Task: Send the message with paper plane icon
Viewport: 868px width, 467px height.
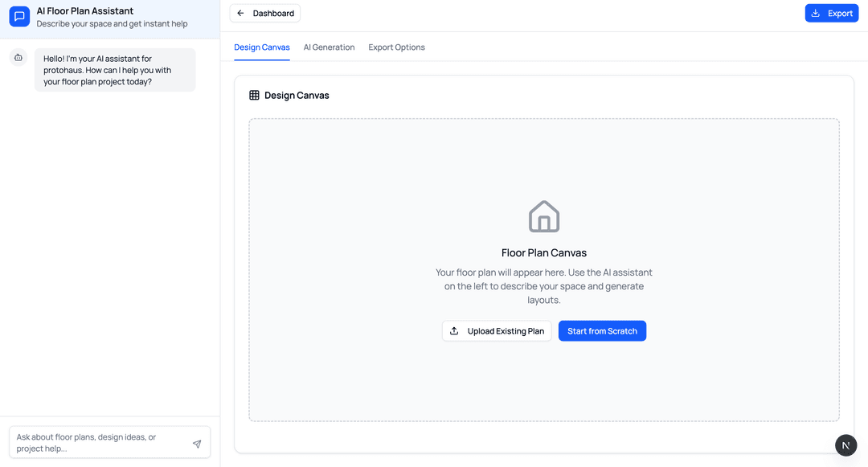Action: click(197, 444)
